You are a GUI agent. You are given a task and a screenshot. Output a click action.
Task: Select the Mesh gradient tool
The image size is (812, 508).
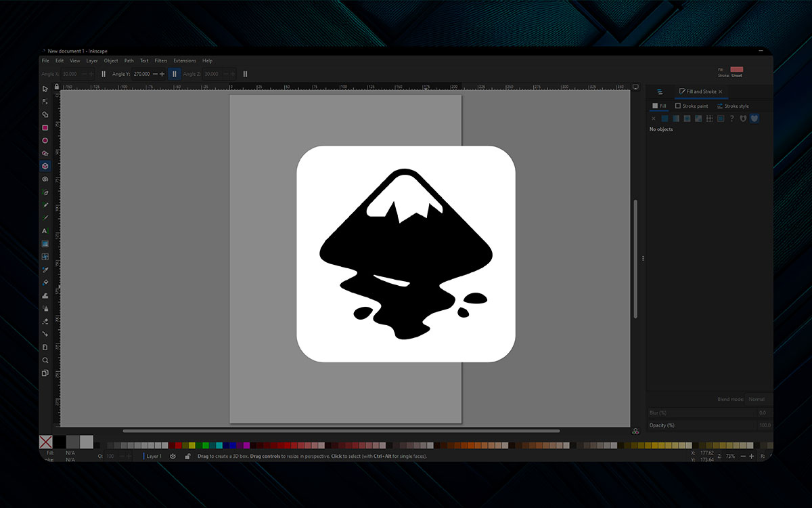(45, 257)
